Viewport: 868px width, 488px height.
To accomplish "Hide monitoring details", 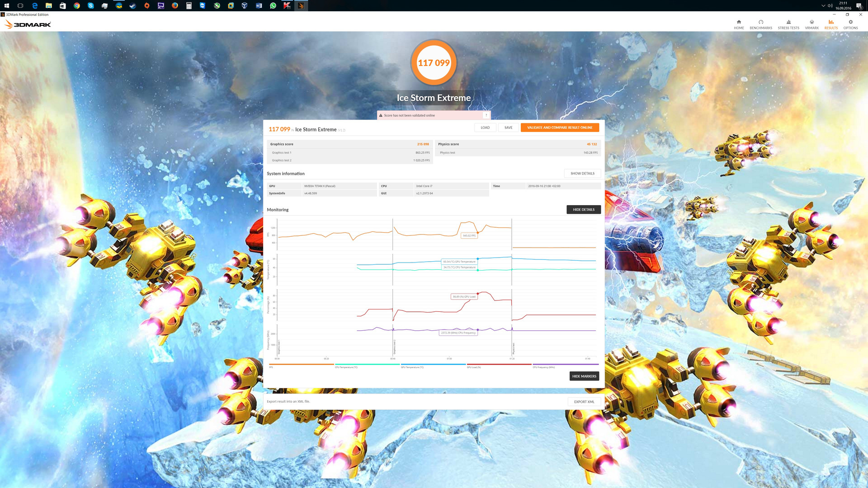I will point(584,210).
